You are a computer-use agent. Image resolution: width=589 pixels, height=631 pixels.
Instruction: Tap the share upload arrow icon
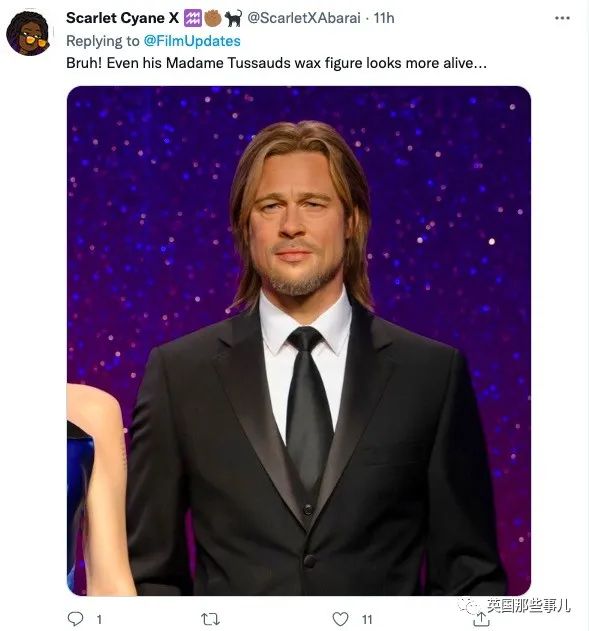coord(481,620)
